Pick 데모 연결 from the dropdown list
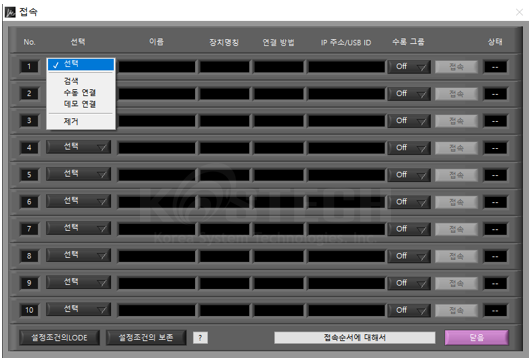Image resolution: width=532 pixels, height=361 pixels. point(81,104)
